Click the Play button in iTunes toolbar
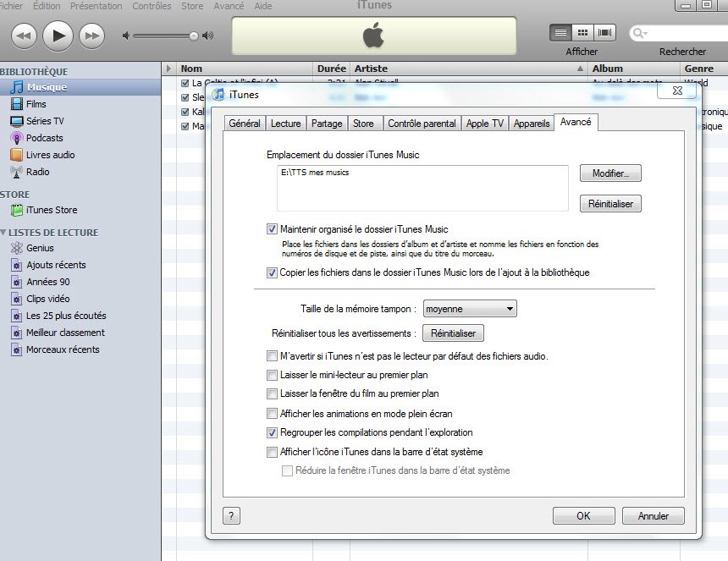728x561 pixels. (58, 36)
